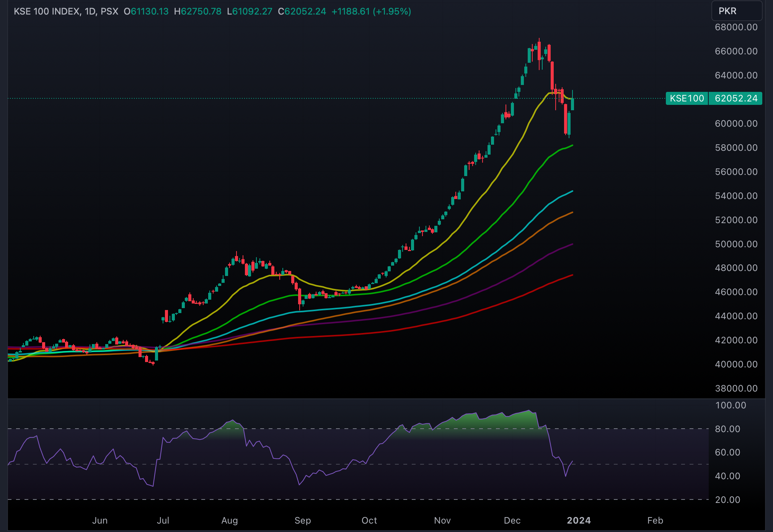Click the 68000.00 price scale label
This screenshot has height=532, width=773.
[735, 27]
